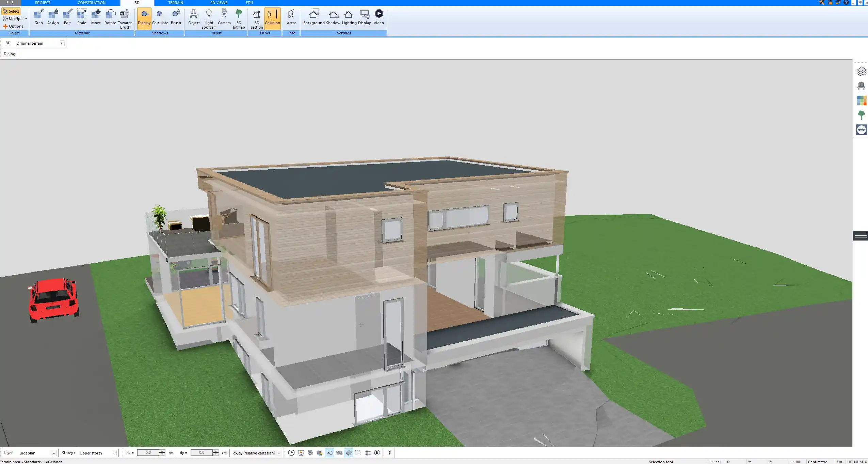Insert a 3D Object
Image resolution: width=868 pixels, height=464 pixels.
tap(194, 17)
